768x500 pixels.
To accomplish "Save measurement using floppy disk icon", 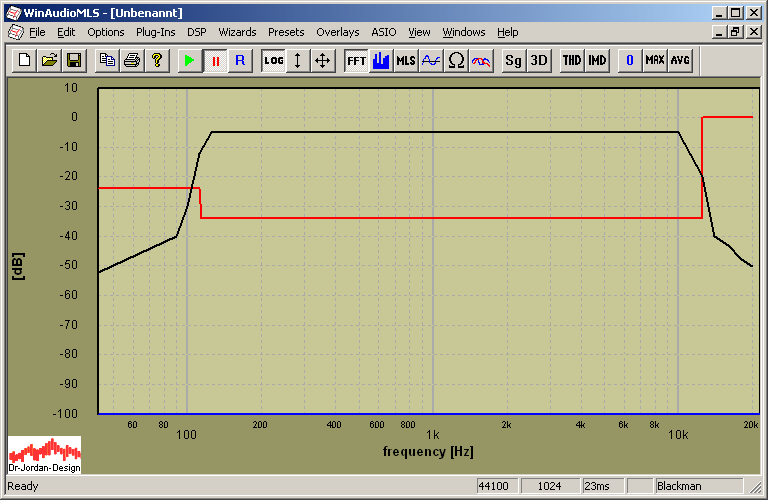I will (73, 60).
